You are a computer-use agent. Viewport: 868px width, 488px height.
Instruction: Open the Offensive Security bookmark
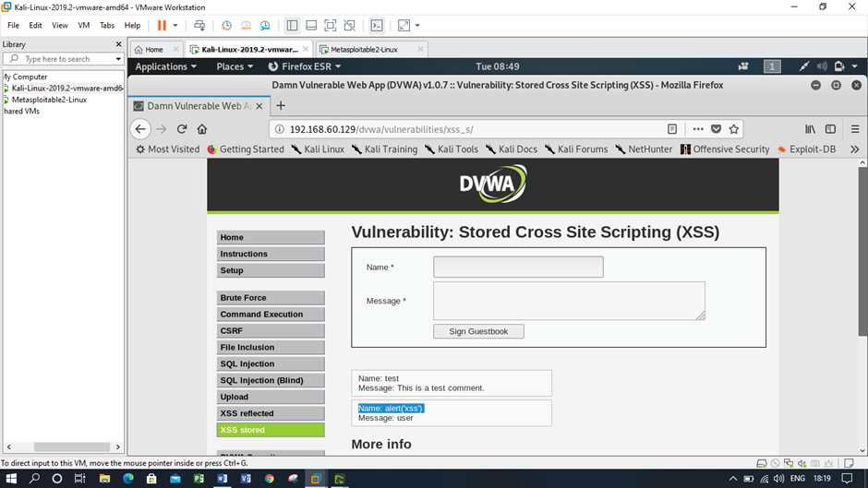tap(725, 149)
